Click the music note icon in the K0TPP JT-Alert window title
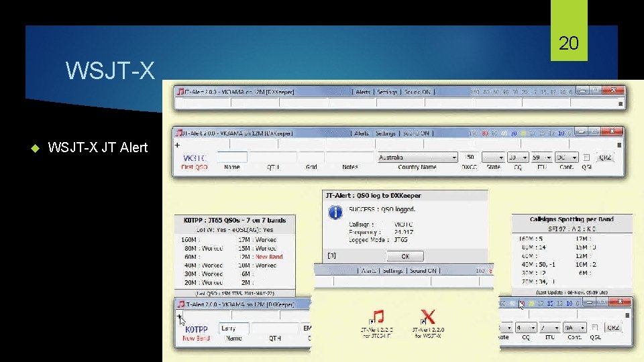This screenshot has height=362, width=644. click(180, 304)
